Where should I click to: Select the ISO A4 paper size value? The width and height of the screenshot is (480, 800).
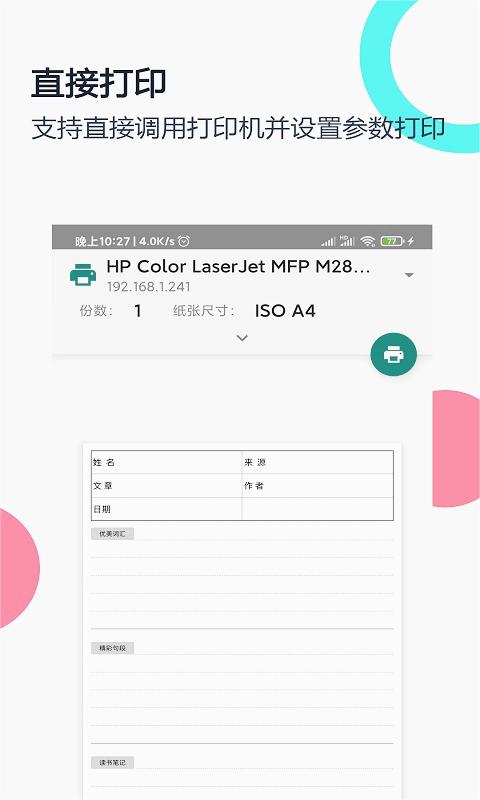(285, 311)
